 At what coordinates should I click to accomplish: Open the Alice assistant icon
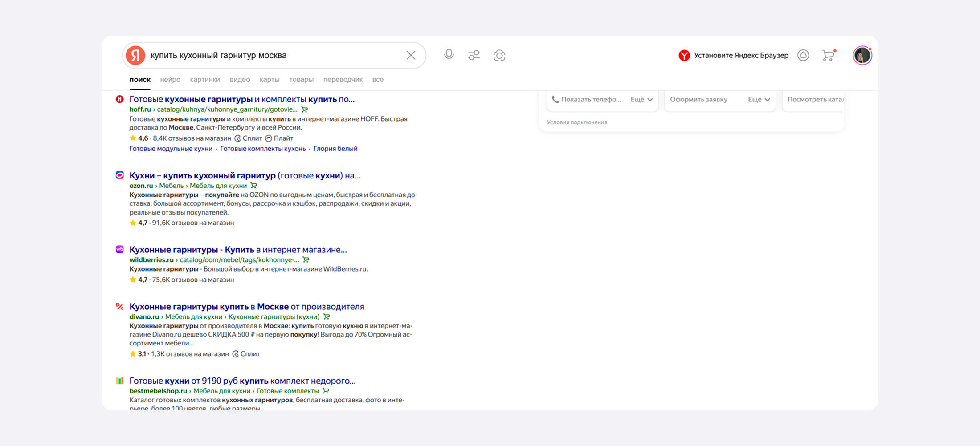[803, 55]
